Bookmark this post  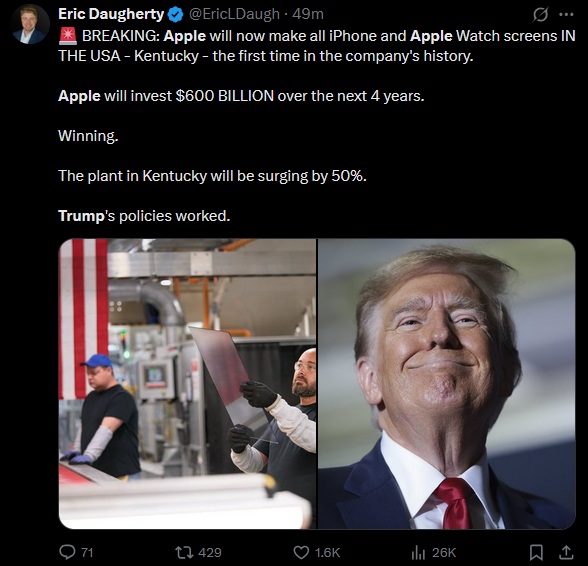click(x=536, y=552)
